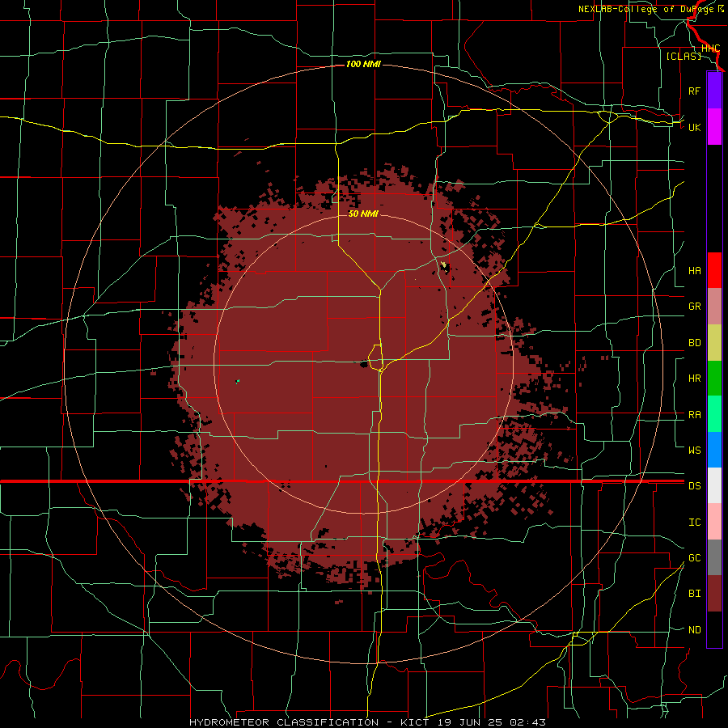Click the HYDROMETEOR CLASSIFICATION title text

tap(284, 722)
